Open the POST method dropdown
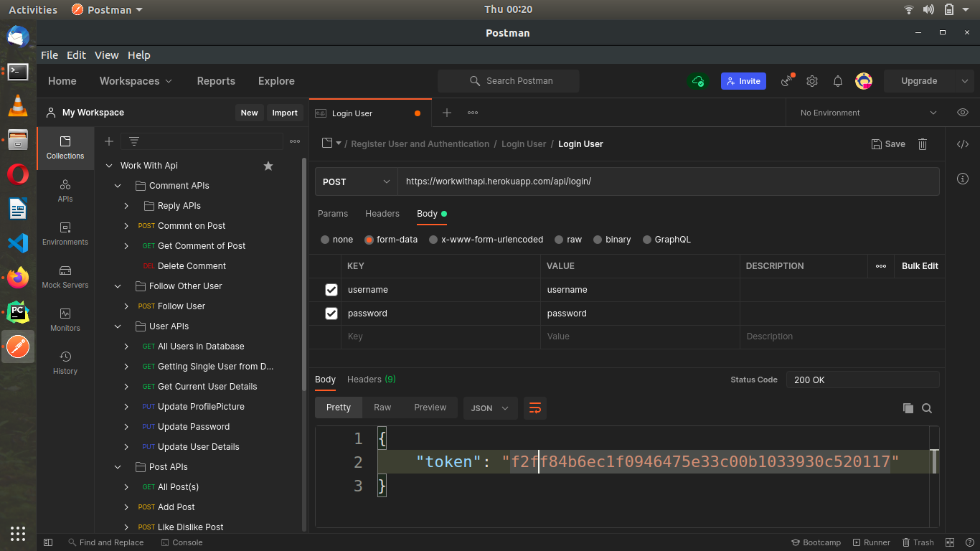 [357, 182]
